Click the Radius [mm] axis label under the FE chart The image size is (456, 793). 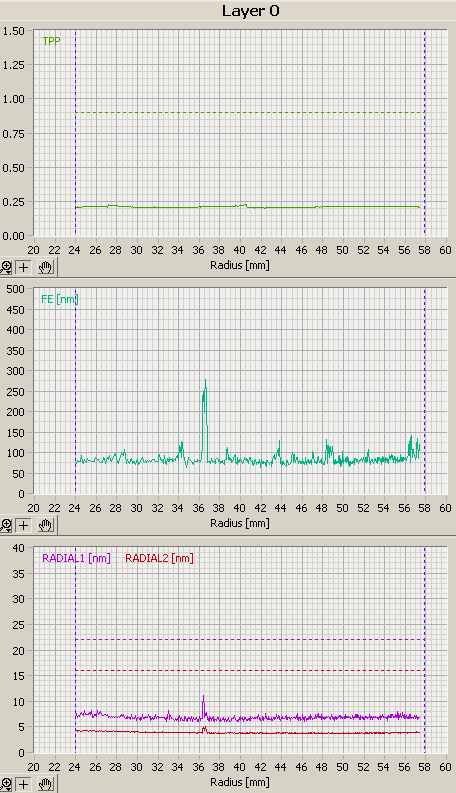(240, 523)
